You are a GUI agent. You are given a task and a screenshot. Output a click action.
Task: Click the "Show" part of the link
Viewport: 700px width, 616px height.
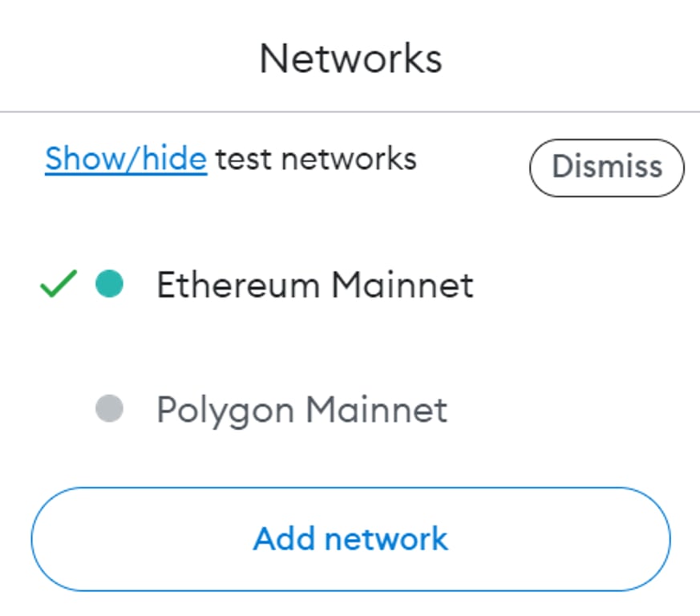coord(85,159)
